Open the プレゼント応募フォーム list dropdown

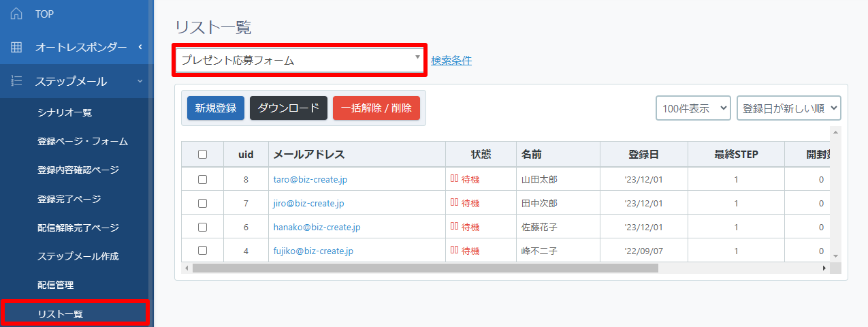point(300,60)
